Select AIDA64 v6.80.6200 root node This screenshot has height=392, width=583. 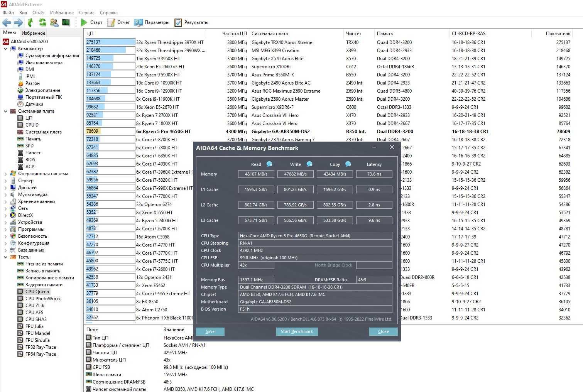29,42
